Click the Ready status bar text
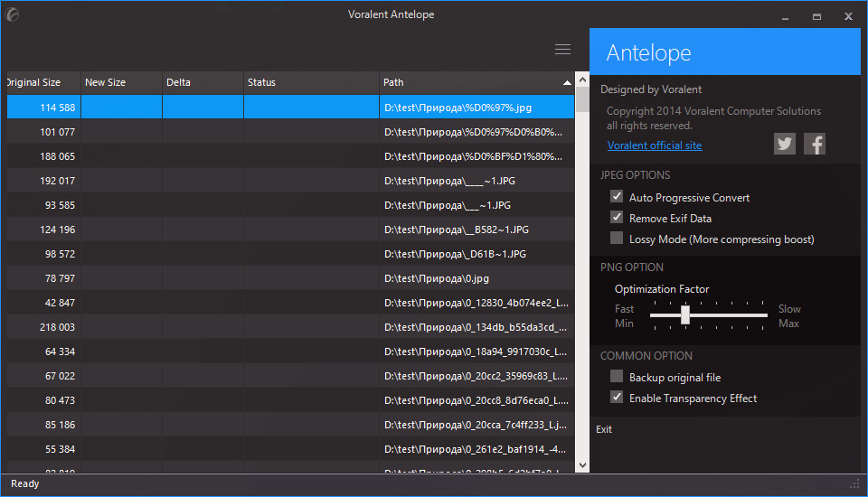This screenshot has height=497, width=868. tap(25, 483)
